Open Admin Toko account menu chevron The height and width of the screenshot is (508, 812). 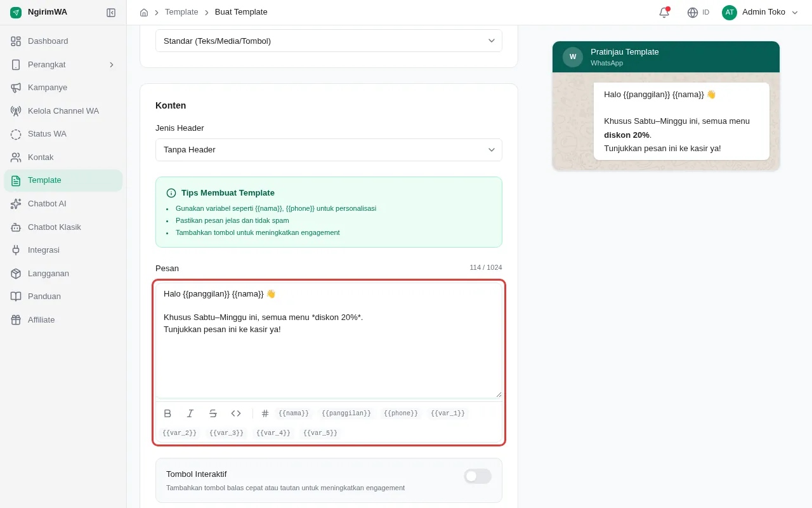pos(795,12)
